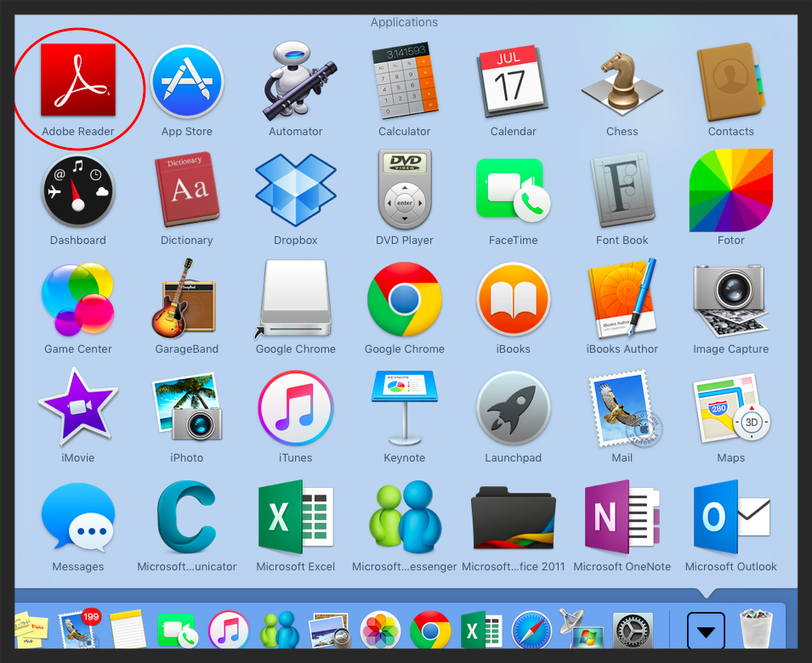Open iBooks Author
Screen dimensions: 812x663
coord(622,299)
